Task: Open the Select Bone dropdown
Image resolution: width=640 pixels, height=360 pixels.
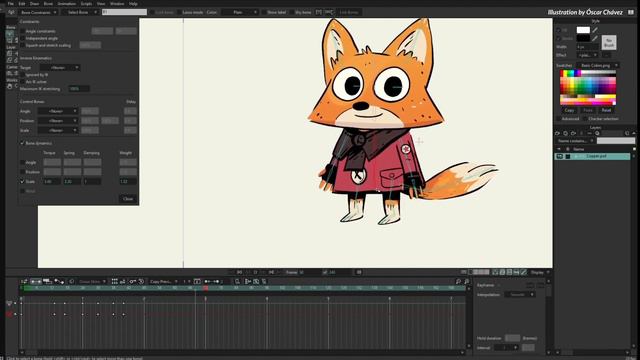Action: [x=80, y=12]
